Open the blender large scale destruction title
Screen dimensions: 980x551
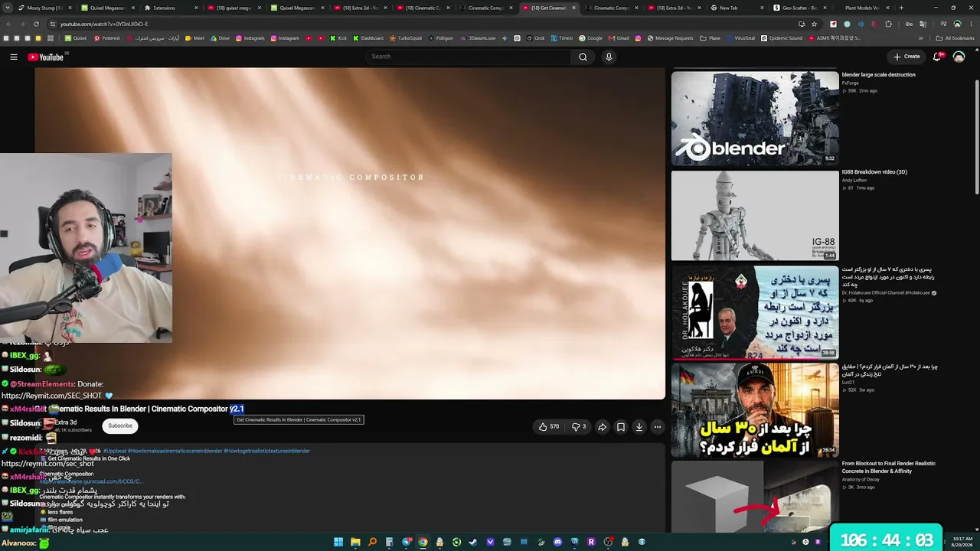click(x=879, y=75)
